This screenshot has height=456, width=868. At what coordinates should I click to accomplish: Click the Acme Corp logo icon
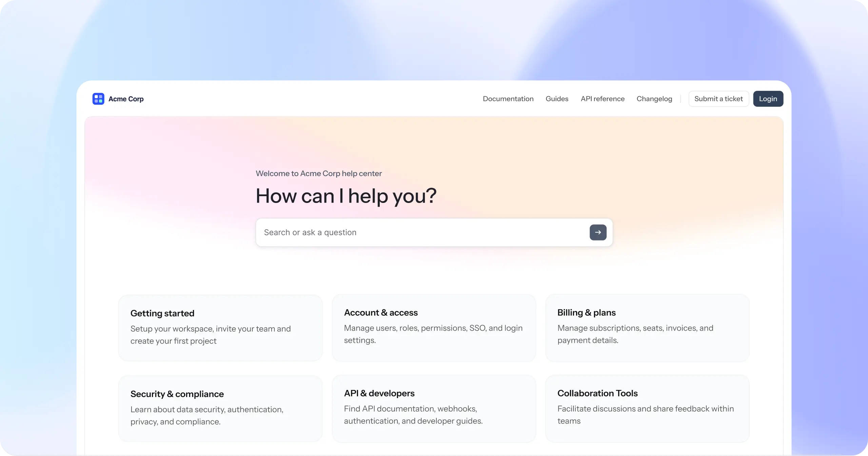(x=98, y=99)
